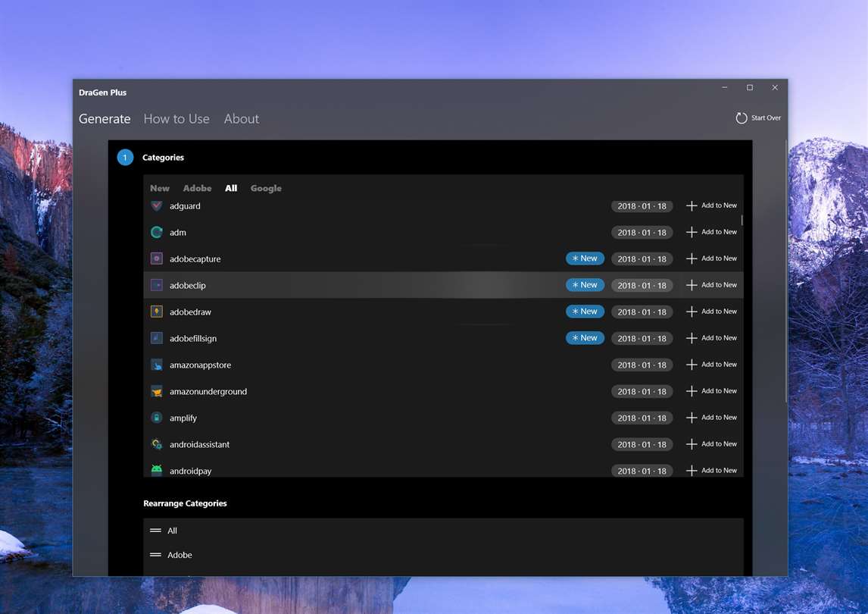Click the amazonunderground cart icon
Image resolution: width=868 pixels, height=614 pixels.
pos(157,391)
